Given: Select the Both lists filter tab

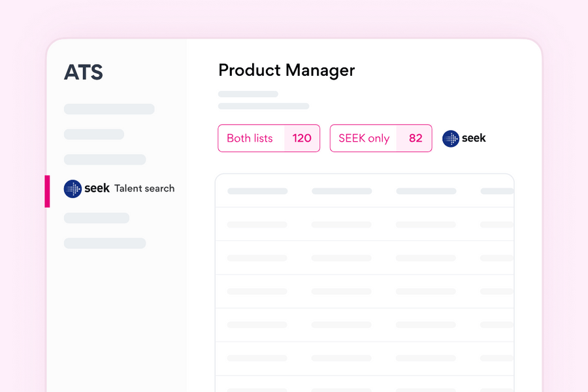Looking at the screenshot, I should (x=250, y=139).
